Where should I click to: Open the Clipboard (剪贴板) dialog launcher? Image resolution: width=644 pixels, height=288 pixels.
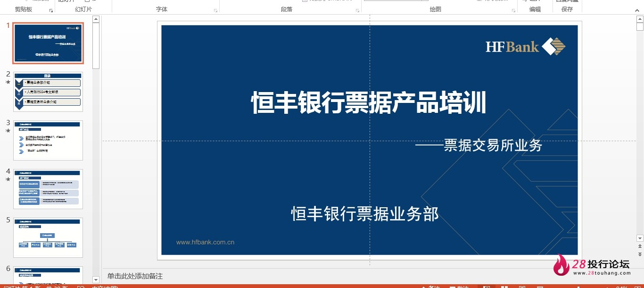pos(51,10)
